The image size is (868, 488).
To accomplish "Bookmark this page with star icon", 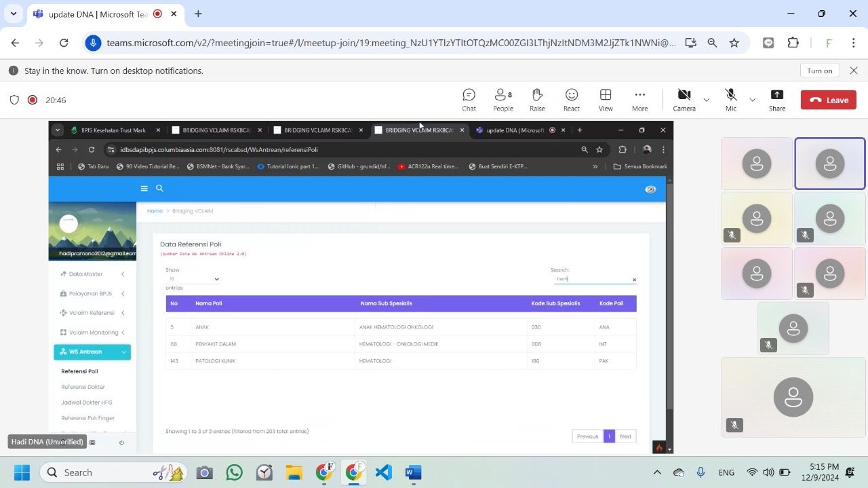I will click(x=734, y=43).
